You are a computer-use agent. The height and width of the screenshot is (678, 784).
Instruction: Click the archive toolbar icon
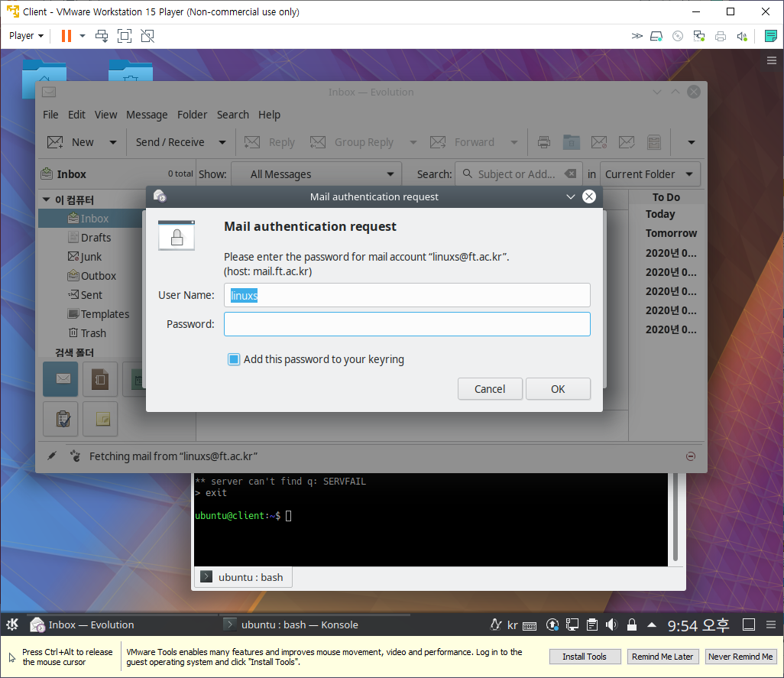[x=654, y=142]
